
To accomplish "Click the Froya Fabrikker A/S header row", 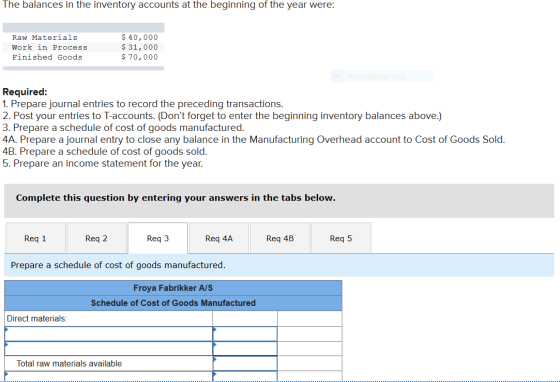I will [173, 288].
